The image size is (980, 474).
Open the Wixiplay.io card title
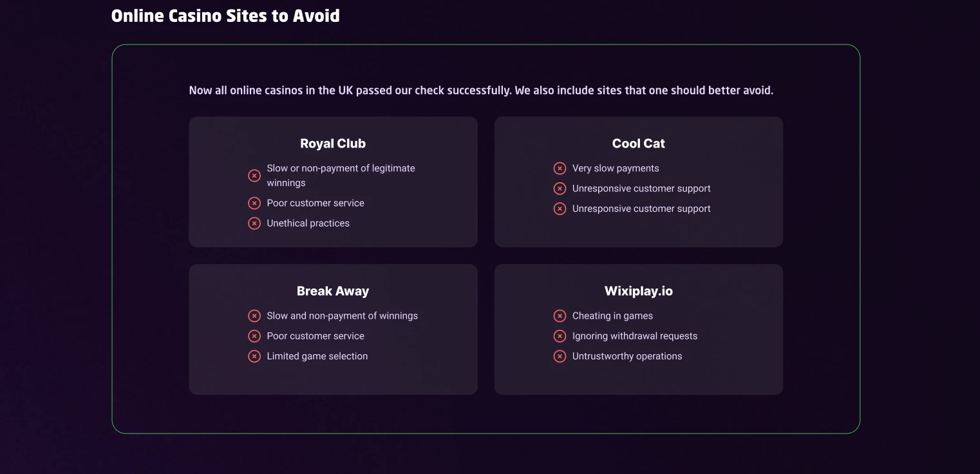pos(639,291)
